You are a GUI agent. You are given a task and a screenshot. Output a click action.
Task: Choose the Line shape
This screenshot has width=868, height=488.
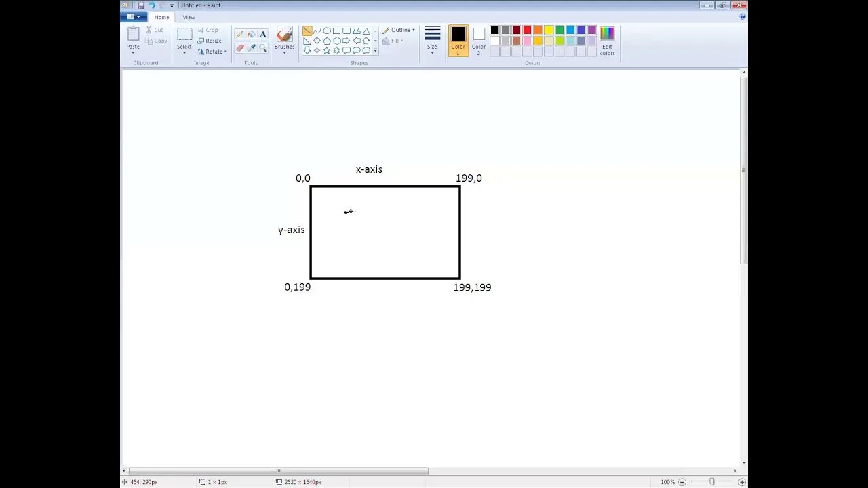click(307, 30)
